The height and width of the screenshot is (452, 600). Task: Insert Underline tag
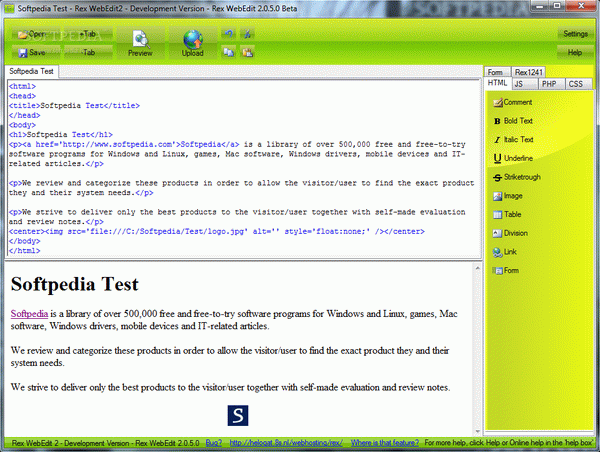pyautogui.click(x=513, y=158)
